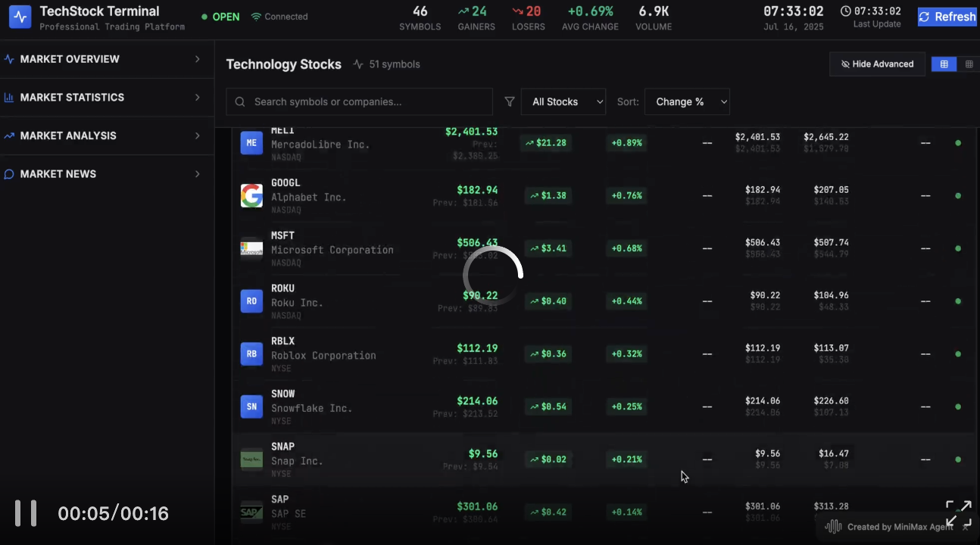Click the green status dot in GOOGL row
The height and width of the screenshot is (545, 980).
pyautogui.click(x=958, y=195)
